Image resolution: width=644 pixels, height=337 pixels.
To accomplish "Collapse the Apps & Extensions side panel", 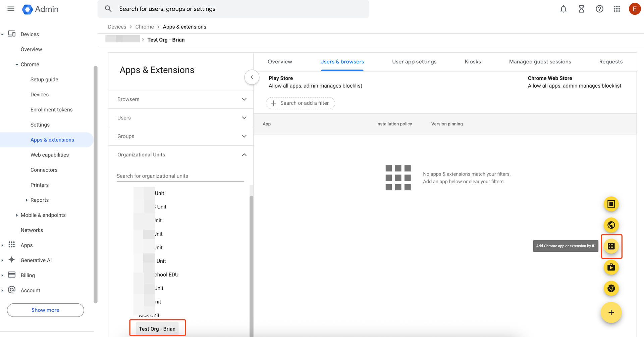I will coord(252,77).
